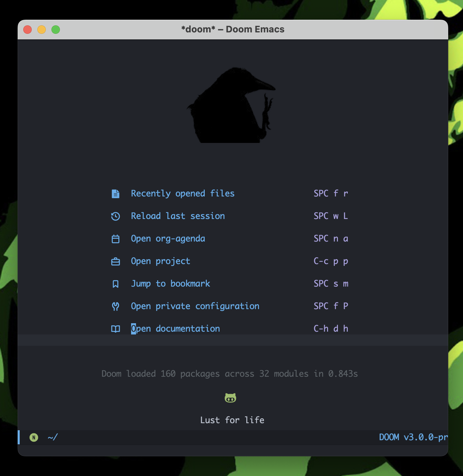Open org-agenda from the dashboard
The width and height of the screenshot is (463, 476).
click(168, 239)
